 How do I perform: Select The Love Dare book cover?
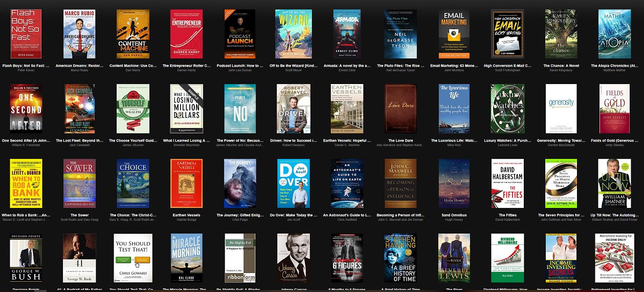click(401, 109)
